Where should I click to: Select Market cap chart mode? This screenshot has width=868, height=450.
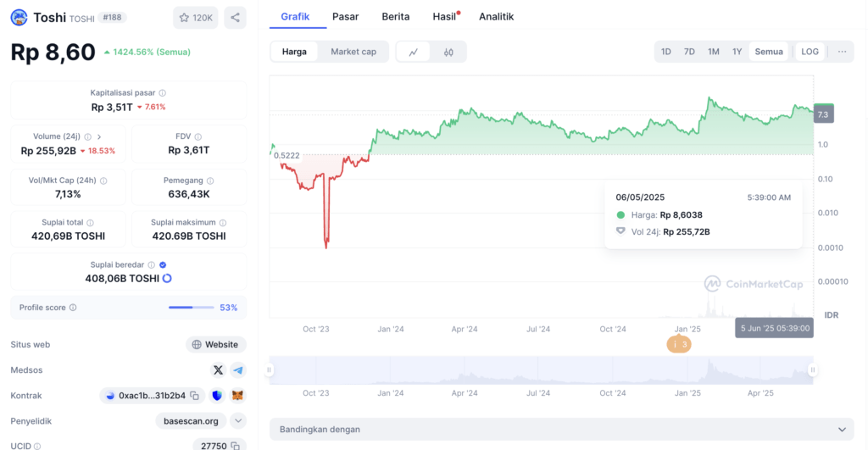pos(353,52)
